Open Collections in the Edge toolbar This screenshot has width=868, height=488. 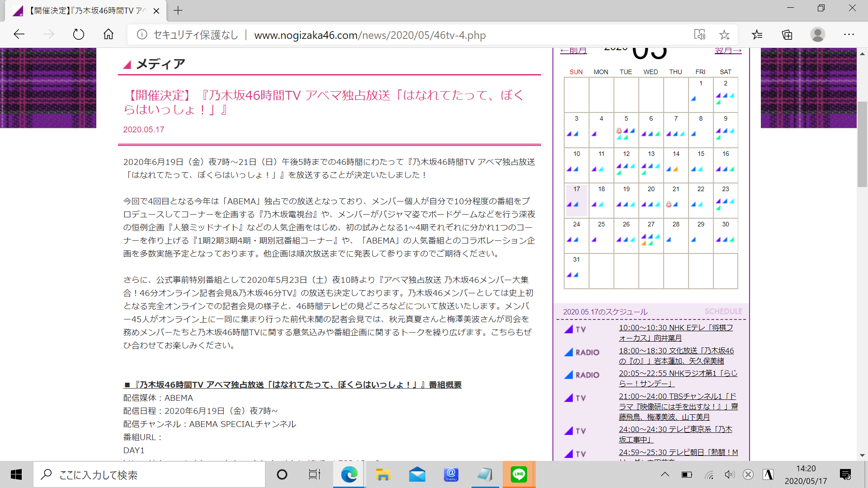click(787, 35)
